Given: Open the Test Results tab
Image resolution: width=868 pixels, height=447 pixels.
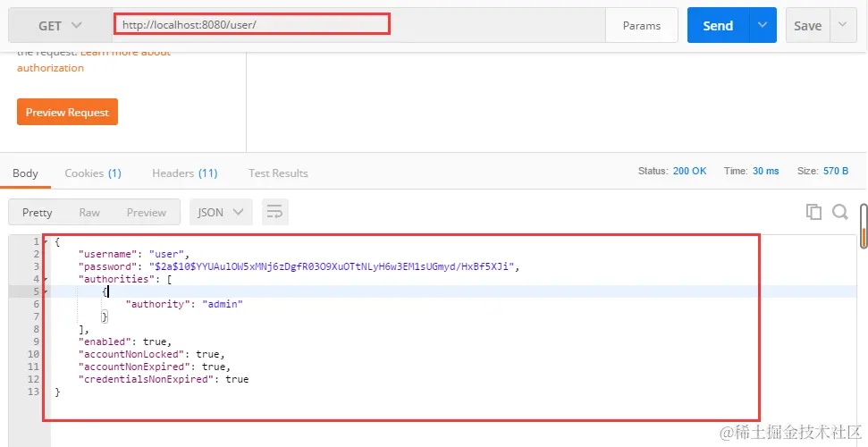Looking at the screenshot, I should [x=278, y=173].
